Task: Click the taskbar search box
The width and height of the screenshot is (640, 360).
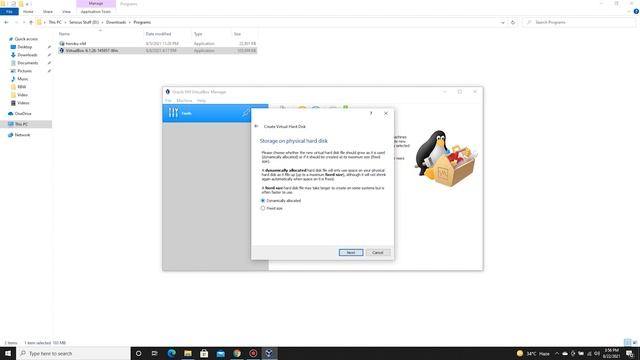Action: (x=73, y=353)
